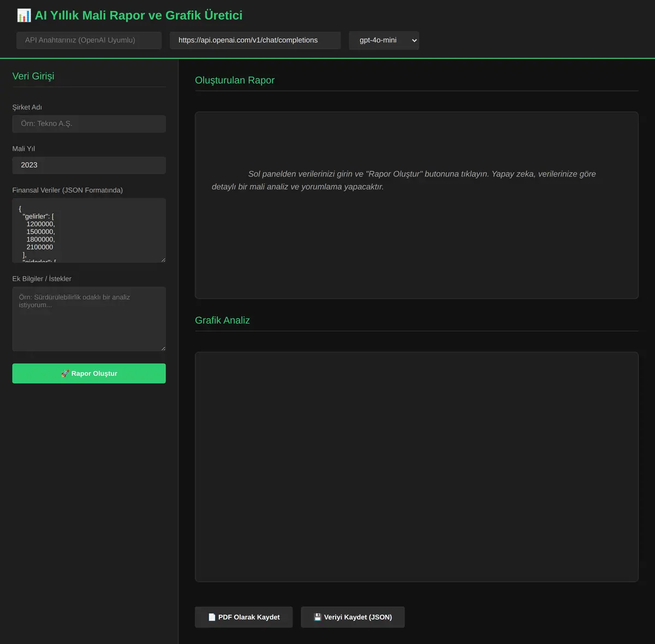The width and height of the screenshot is (655, 644).
Task: Click the document icon on PDF Olarak Kaydet
Action: tap(212, 617)
